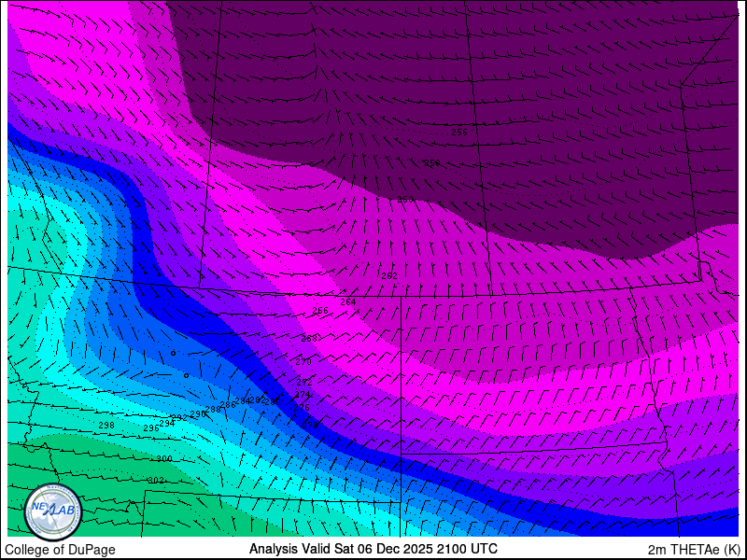Click the 294 contour label

[167, 424]
